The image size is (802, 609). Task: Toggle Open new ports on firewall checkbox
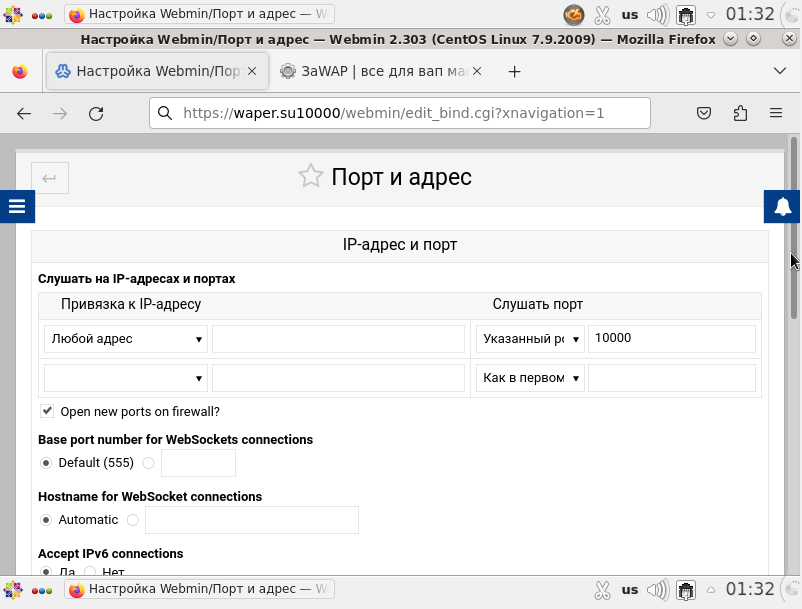[x=47, y=411]
